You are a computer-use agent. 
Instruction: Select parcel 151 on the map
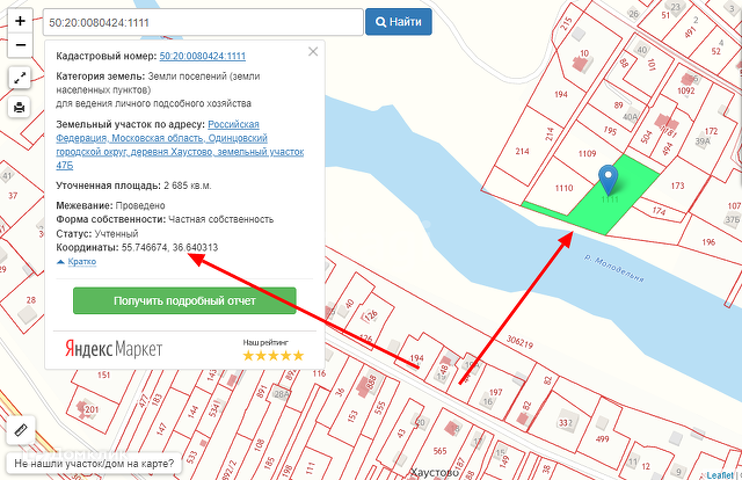tap(104, 375)
